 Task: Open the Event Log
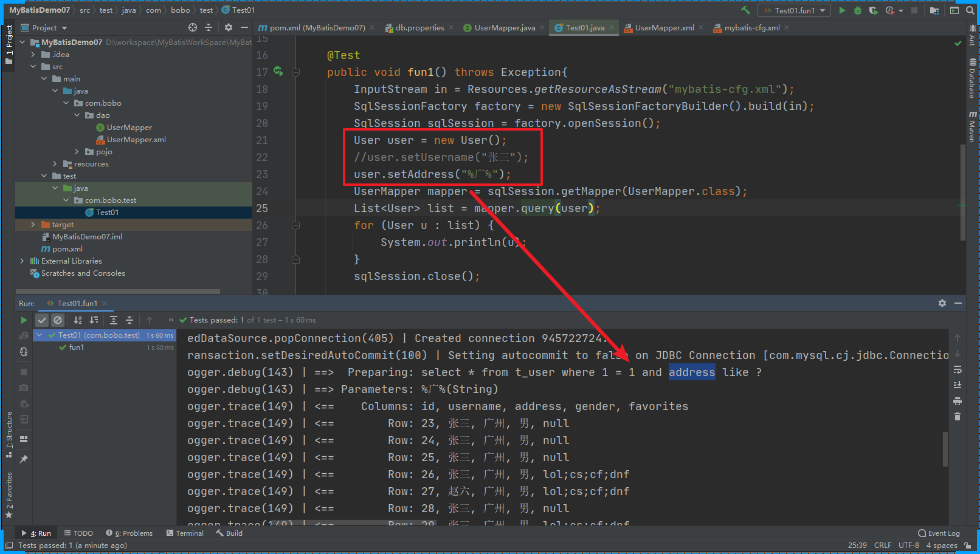tap(939, 533)
